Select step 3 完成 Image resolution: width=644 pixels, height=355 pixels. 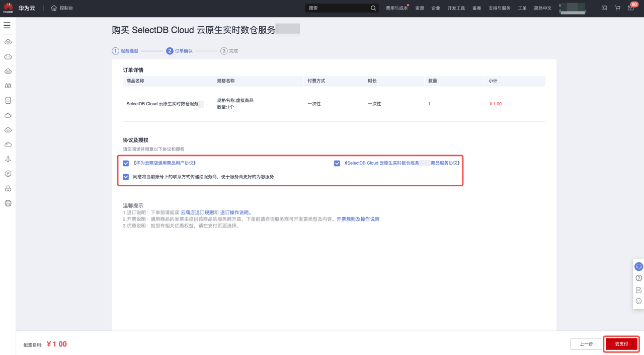click(x=229, y=51)
